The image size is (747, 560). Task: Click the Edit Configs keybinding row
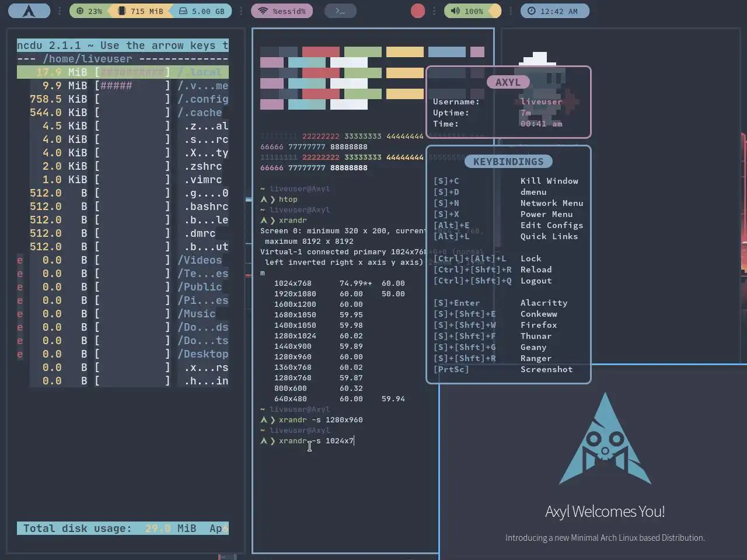pos(508,226)
